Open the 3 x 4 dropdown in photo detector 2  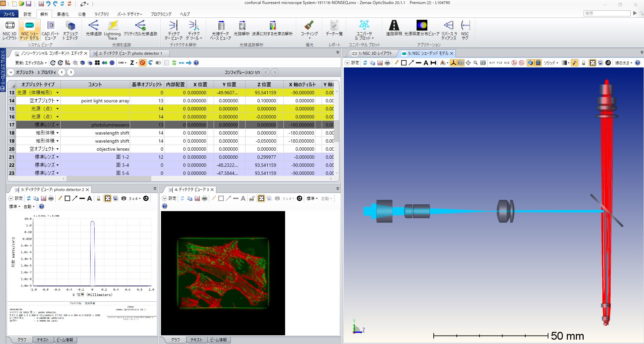[135, 198]
